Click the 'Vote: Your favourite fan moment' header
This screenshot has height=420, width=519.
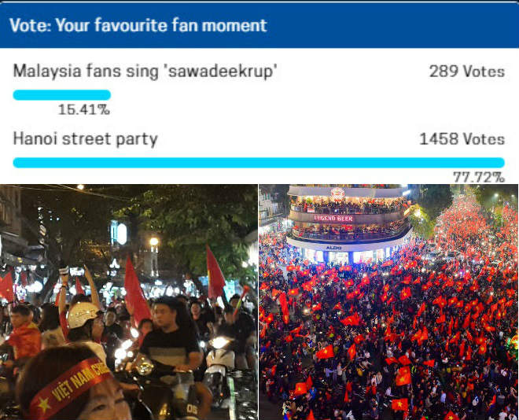[x=138, y=24]
